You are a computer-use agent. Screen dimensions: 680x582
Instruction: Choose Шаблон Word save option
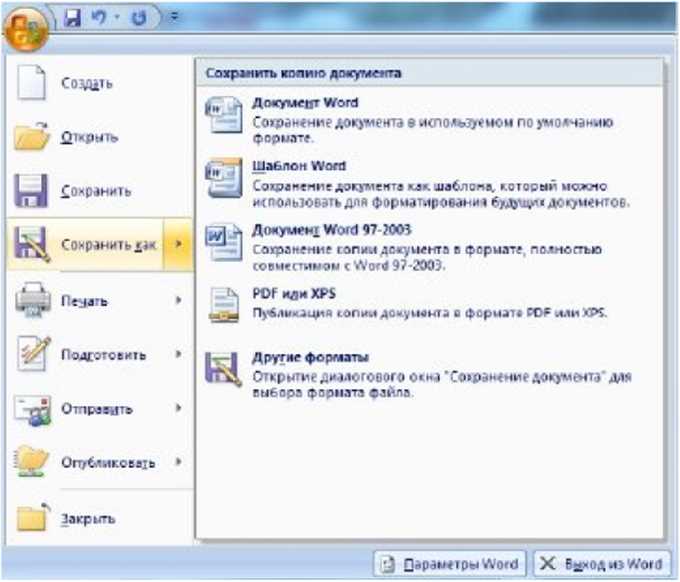click(x=429, y=183)
